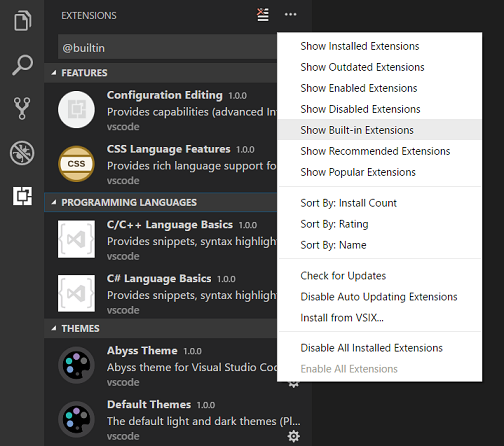Open the C/C++ Language Basics title
Screen dimensions: 504x446
click(x=170, y=225)
